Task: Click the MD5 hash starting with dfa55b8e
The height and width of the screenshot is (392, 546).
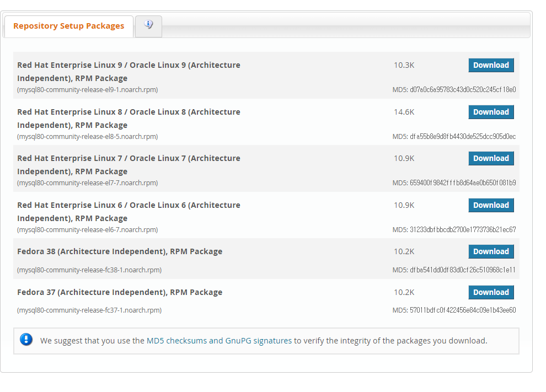Action: coord(463,137)
